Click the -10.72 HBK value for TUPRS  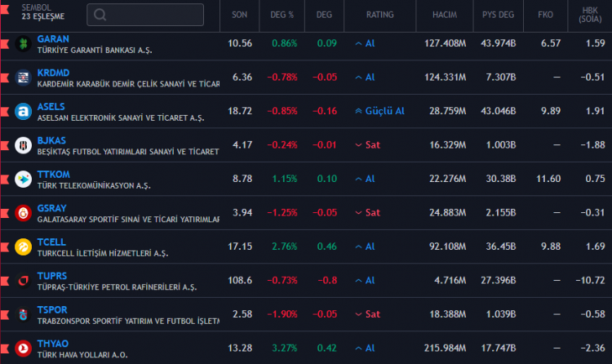[590, 281]
